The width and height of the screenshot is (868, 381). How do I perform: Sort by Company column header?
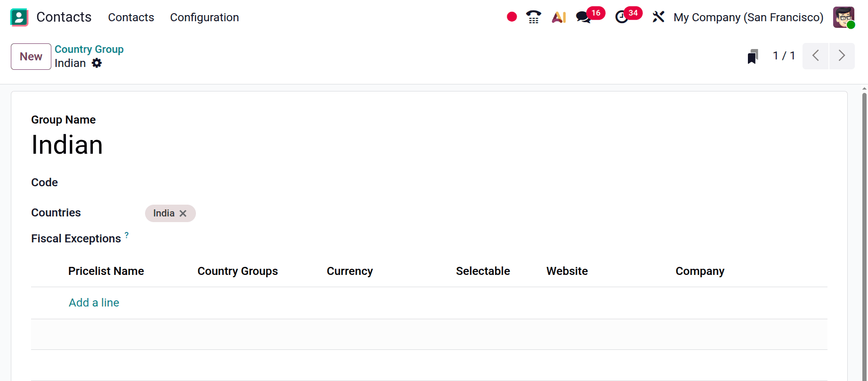coord(700,271)
